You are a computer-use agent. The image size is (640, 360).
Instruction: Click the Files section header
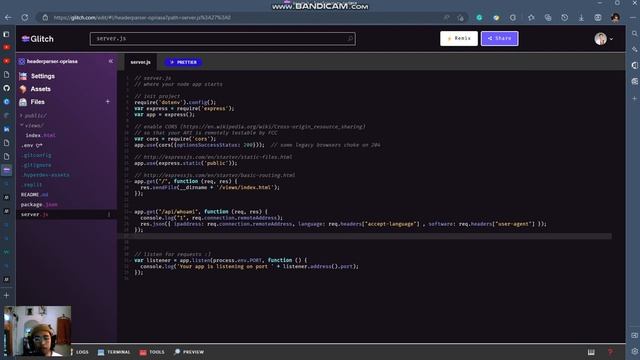pyautogui.click(x=32, y=102)
